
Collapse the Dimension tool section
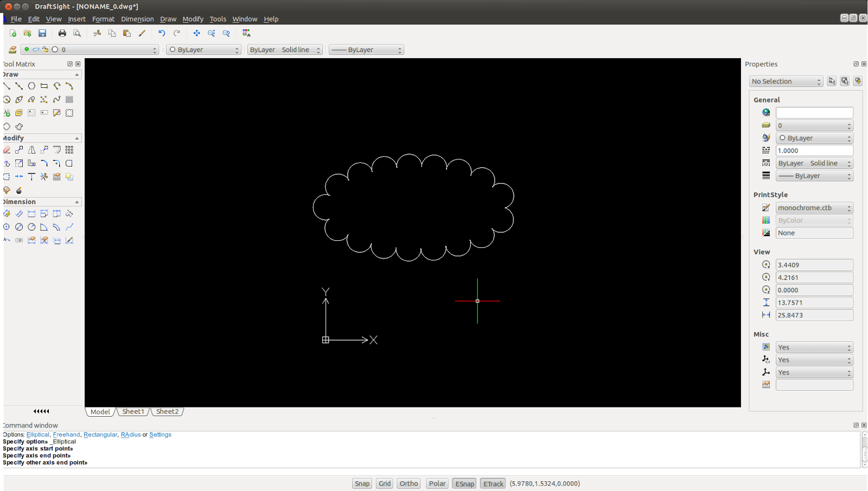point(77,202)
